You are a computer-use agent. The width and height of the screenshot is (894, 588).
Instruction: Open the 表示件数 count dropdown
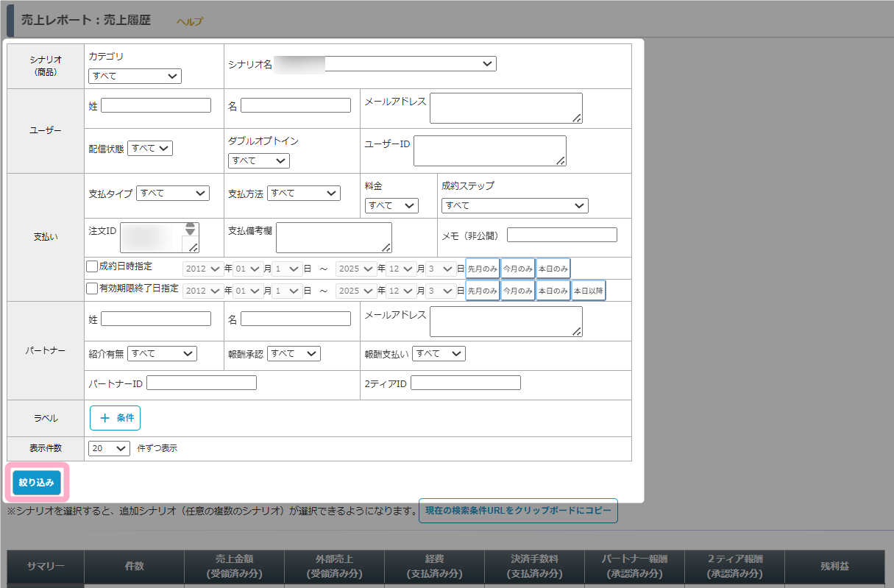109,448
